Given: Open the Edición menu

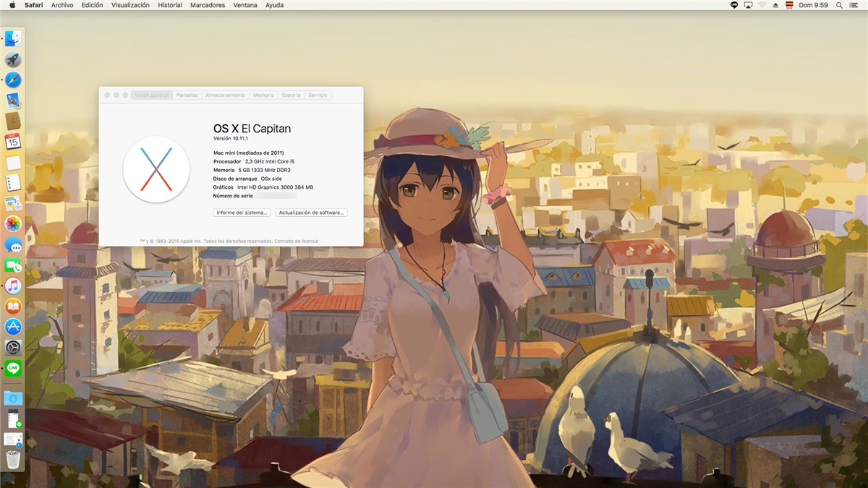Looking at the screenshot, I should coord(92,5).
